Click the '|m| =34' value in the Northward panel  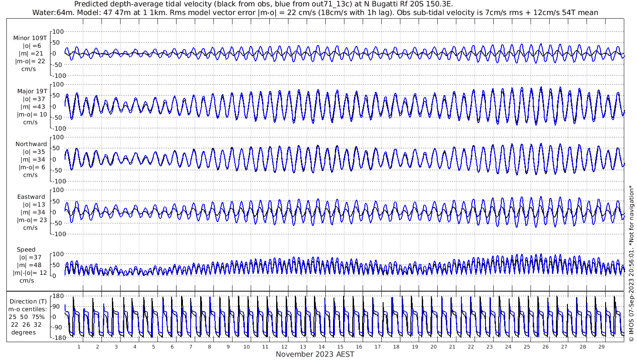(x=31, y=160)
